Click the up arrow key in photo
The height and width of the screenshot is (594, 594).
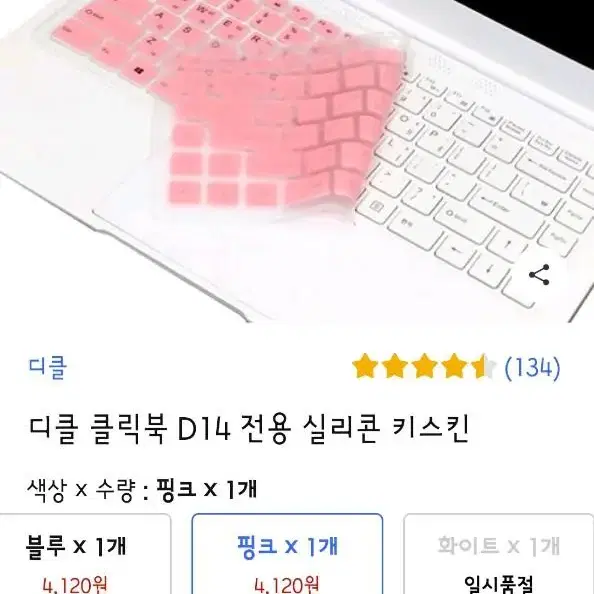[x=508, y=243]
